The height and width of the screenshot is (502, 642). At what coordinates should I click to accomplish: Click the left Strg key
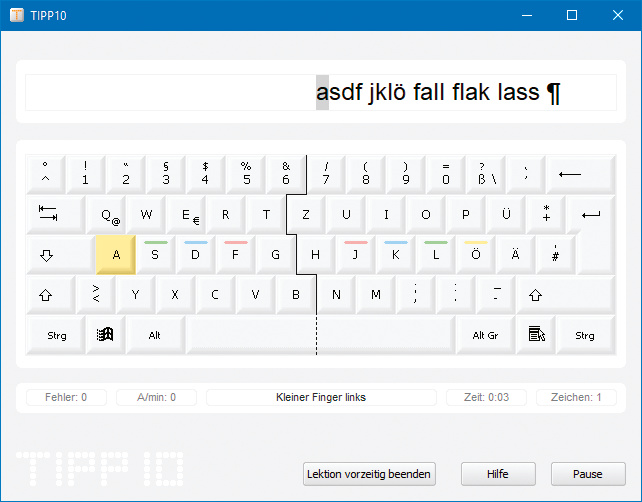coord(56,335)
